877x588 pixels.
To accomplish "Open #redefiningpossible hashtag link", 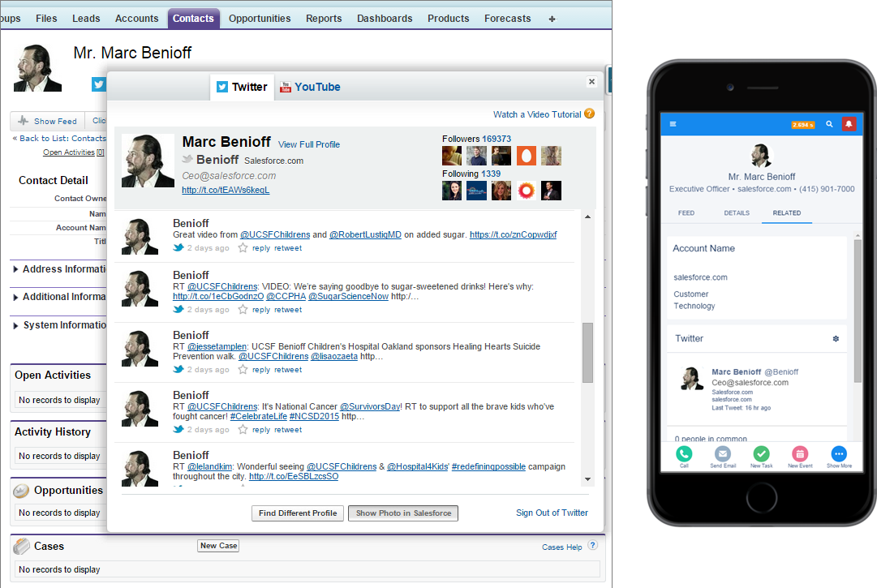I will (488, 466).
